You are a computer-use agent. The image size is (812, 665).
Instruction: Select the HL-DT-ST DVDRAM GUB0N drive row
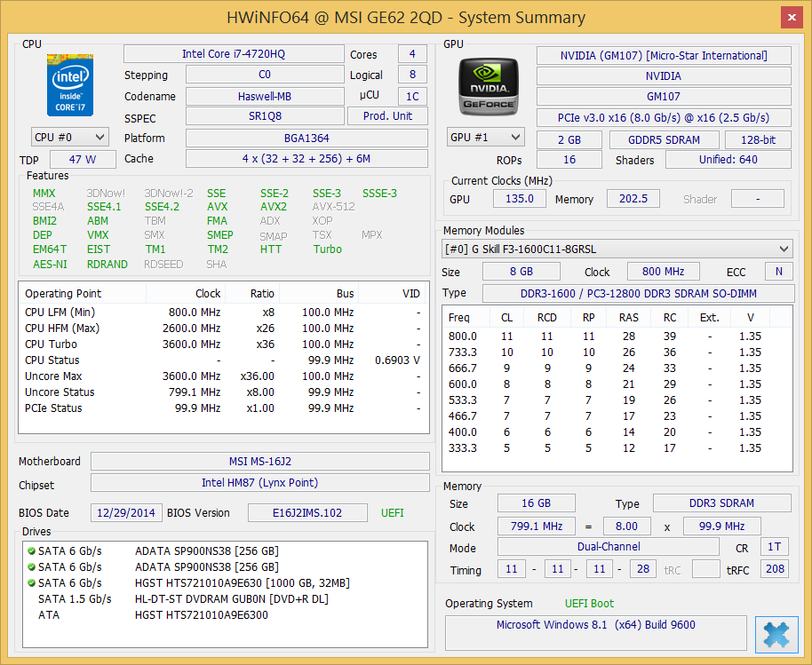click(224, 599)
